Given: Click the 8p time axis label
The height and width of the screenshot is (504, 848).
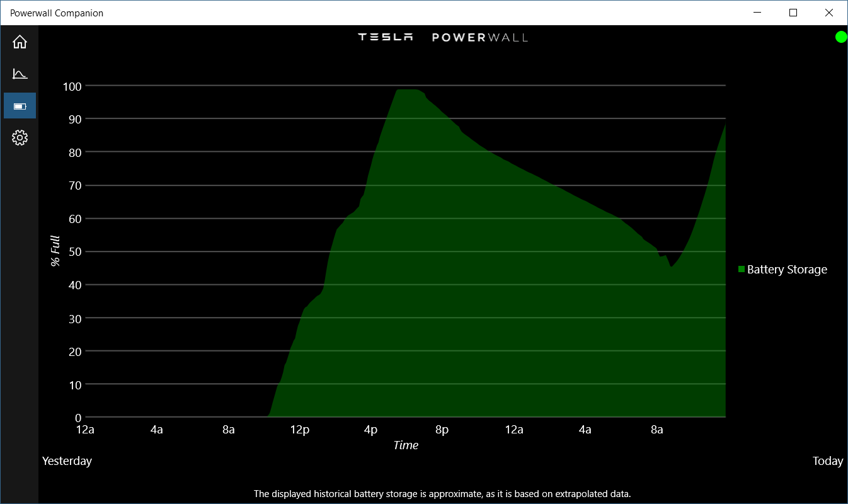Looking at the screenshot, I should (x=442, y=430).
